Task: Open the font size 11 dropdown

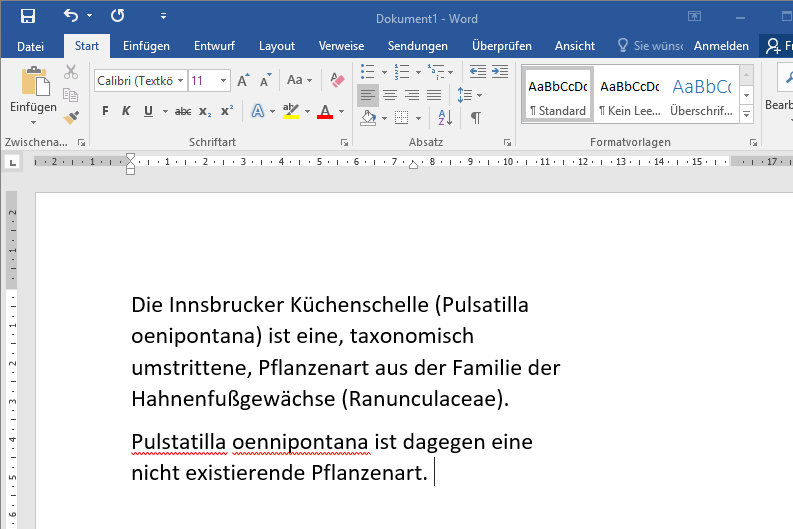Action: coord(223,81)
